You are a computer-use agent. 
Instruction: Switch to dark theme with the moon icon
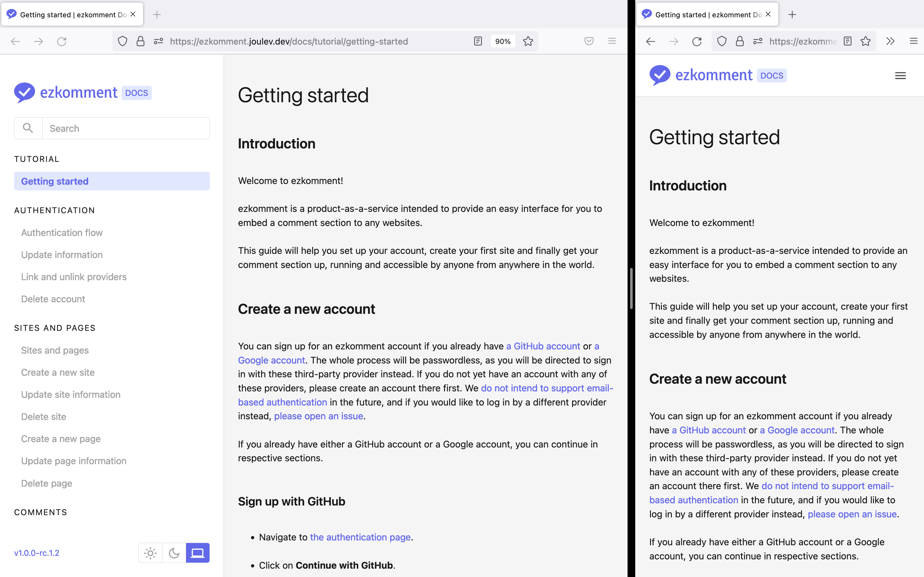pos(174,553)
